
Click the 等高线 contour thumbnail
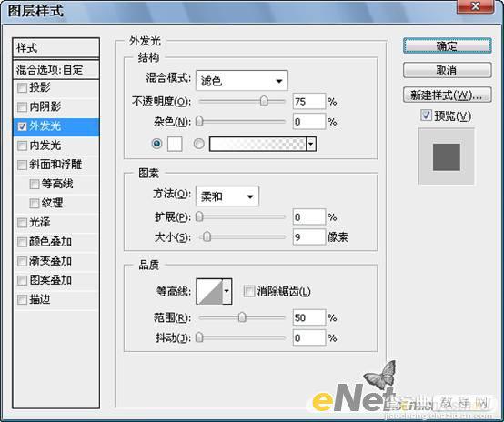210,292
